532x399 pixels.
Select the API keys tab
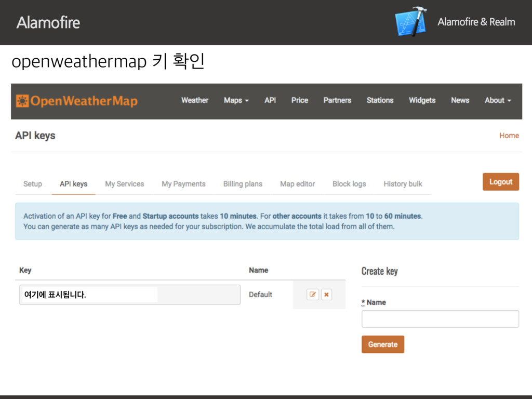(x=74, y=184)
